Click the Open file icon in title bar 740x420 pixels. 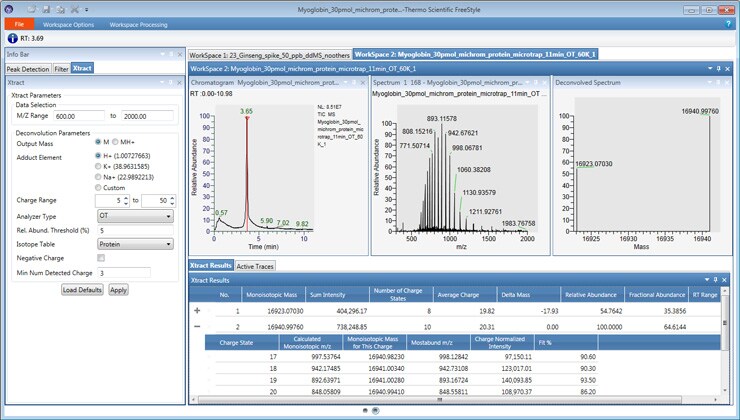click(32, 8)
